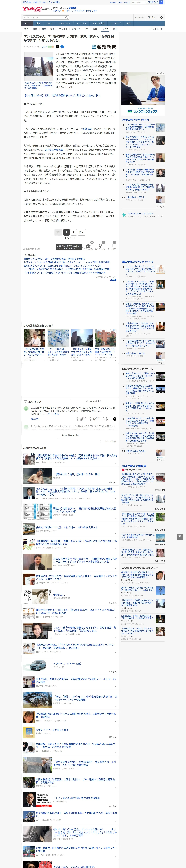
Task: Open トピックス一覧 link
Action: pyautogui.click(x=156, y=29)
